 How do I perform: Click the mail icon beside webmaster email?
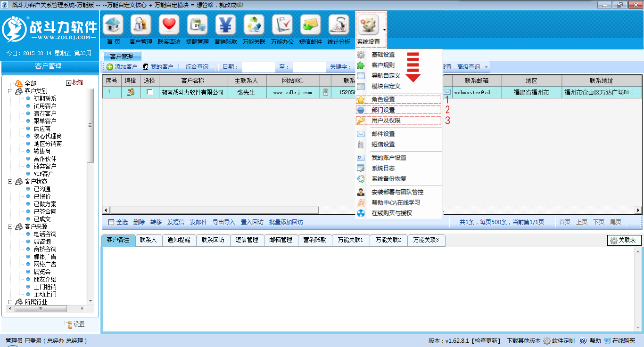pos(446,92)
